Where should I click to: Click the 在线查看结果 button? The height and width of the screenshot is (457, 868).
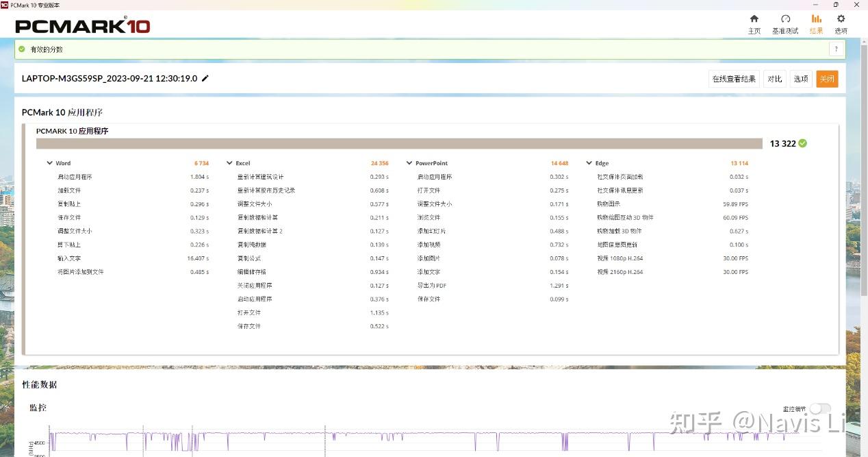(x=734, y=79)
